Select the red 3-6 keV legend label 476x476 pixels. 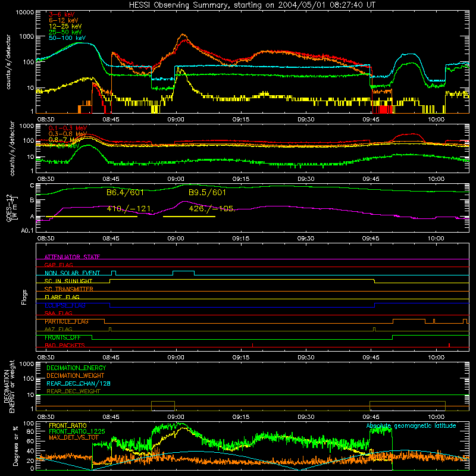[x=62, y=14]
